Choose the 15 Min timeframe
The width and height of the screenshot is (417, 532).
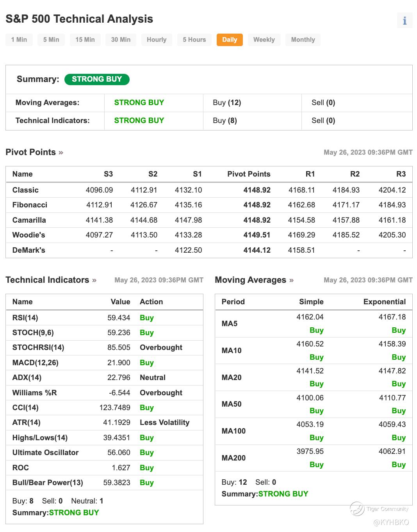click(x=85, y=39)
